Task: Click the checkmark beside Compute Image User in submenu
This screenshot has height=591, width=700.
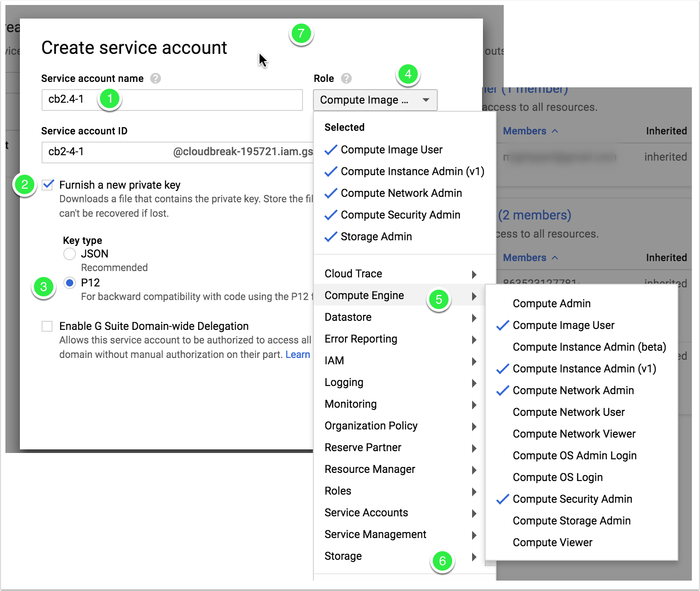Action: (x=502, y=325)
